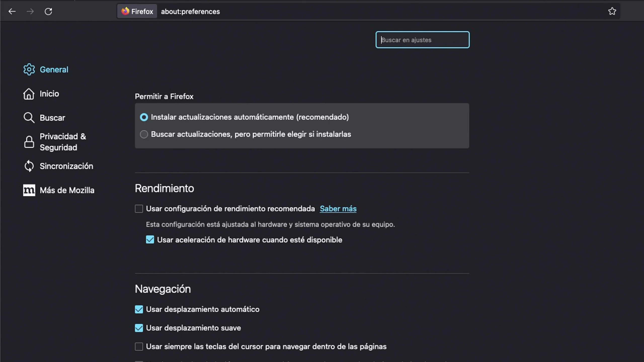
Task: Disable Usar desplazamiento suave
Action: click(x=139, y=328)
